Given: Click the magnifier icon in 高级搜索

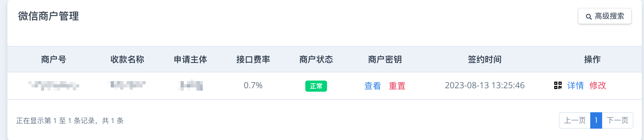Looking at the screenshot, I should tap(589, 17).
